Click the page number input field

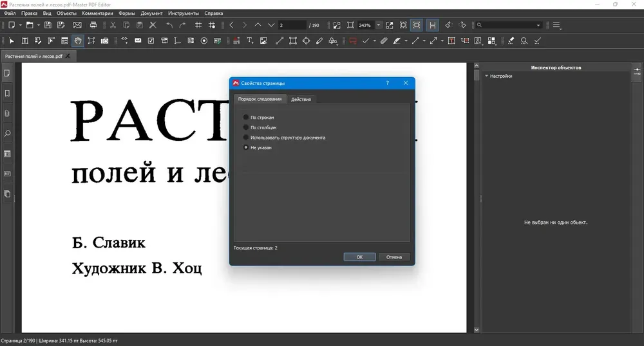(x=292, y=25)
